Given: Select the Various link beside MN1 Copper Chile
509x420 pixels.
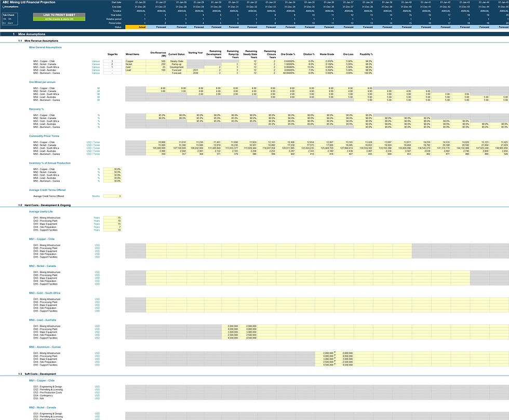Looking at the screenshot, I should tap(96, 61).
